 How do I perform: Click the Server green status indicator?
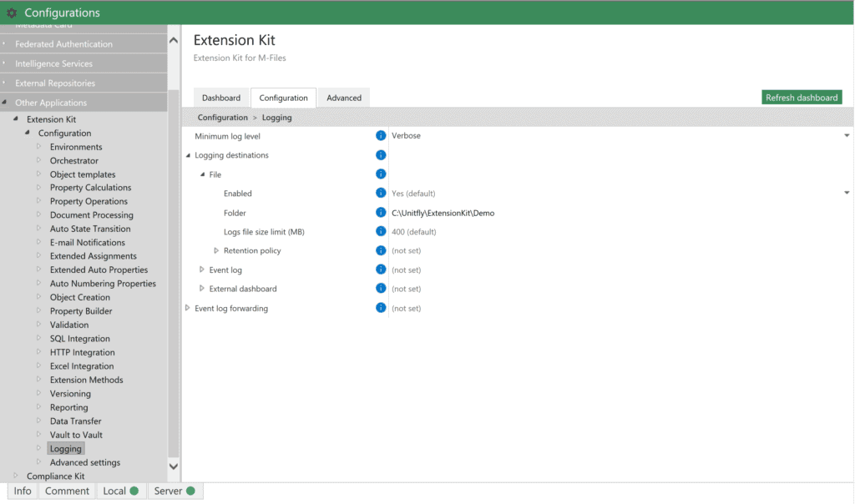[190, 491]
